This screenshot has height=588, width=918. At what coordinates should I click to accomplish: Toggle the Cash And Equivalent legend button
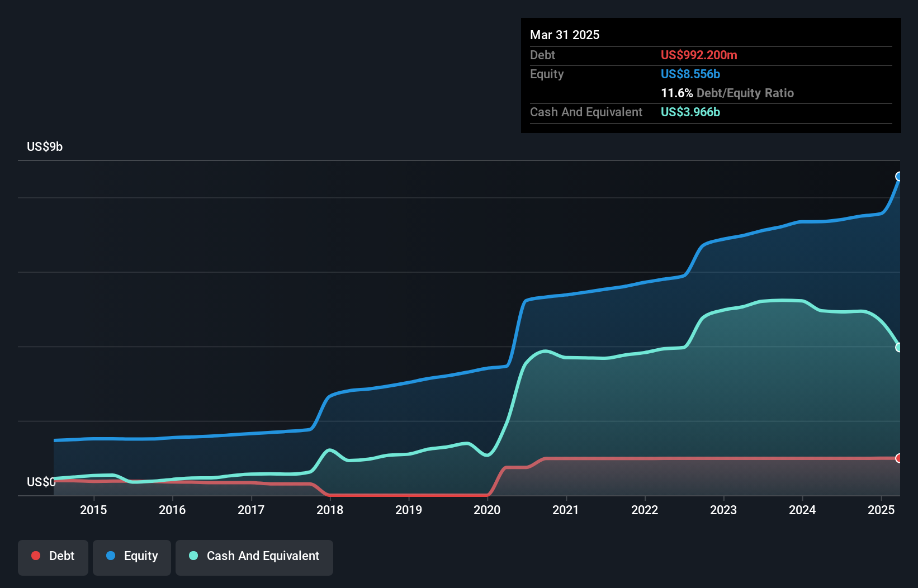254,557
